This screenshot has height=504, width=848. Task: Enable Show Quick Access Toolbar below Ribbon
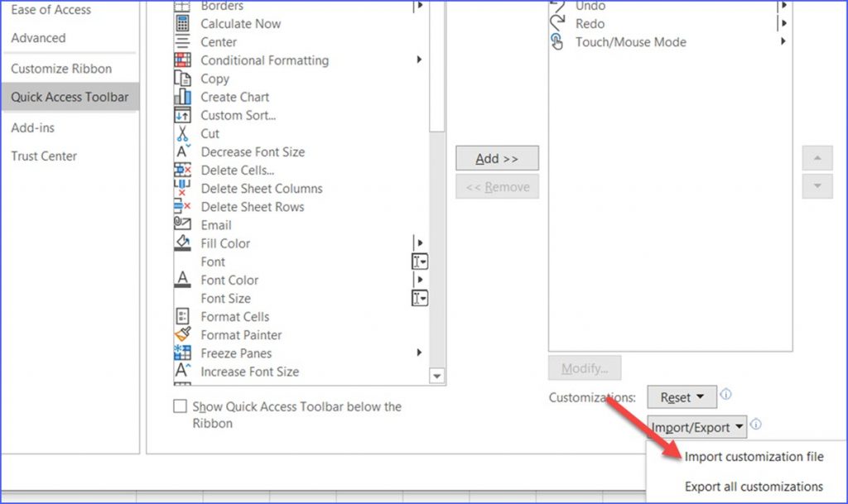180,406
